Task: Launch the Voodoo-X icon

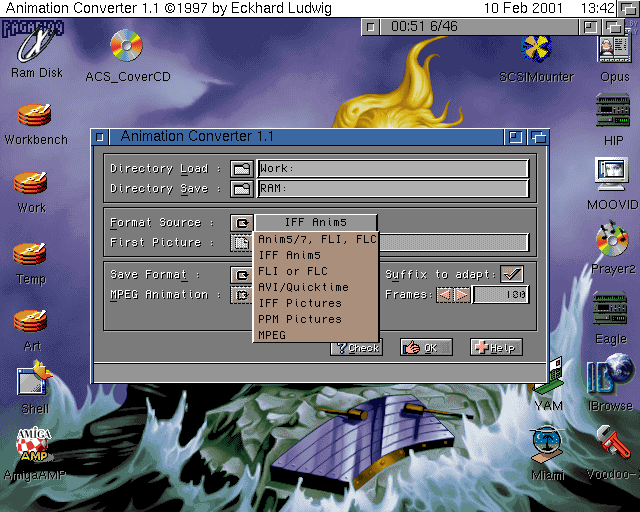Action: tap(612, 443)
